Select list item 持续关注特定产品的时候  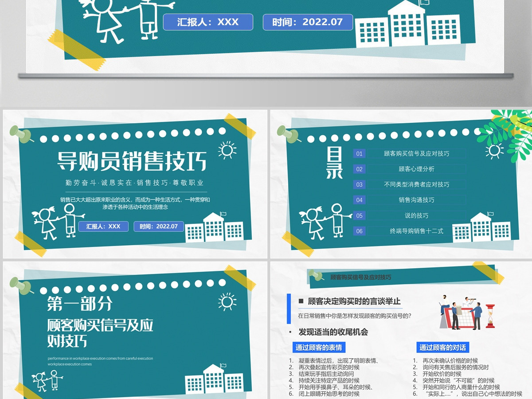329,381
